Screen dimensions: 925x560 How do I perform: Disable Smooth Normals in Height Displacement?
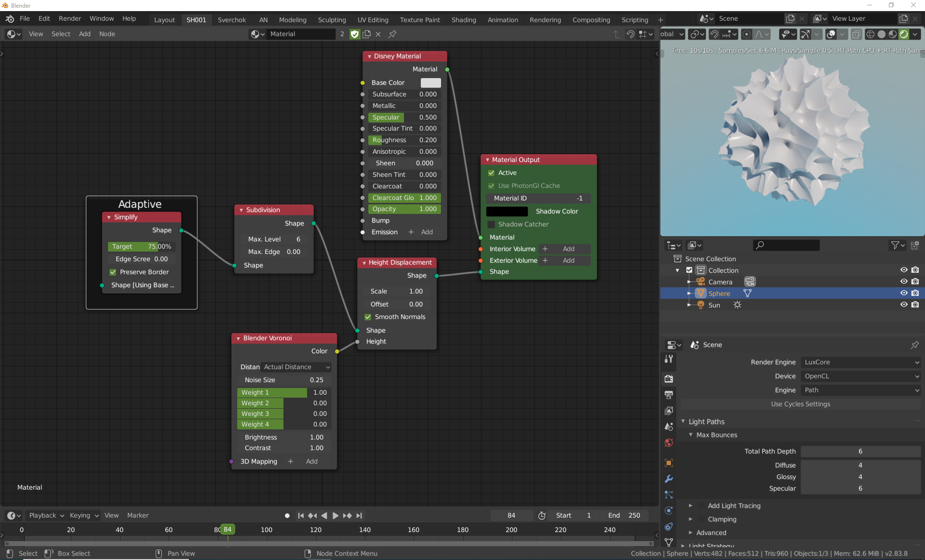368,317
